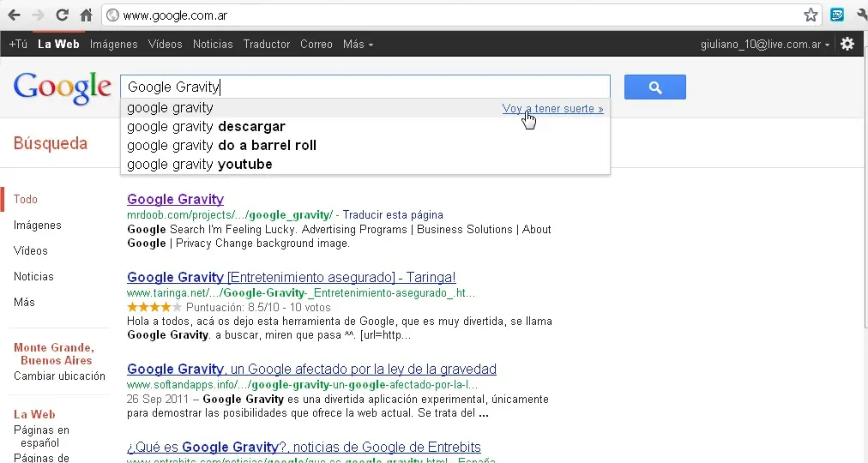Click the mrdoob.com green result URL

pos(230,214)
